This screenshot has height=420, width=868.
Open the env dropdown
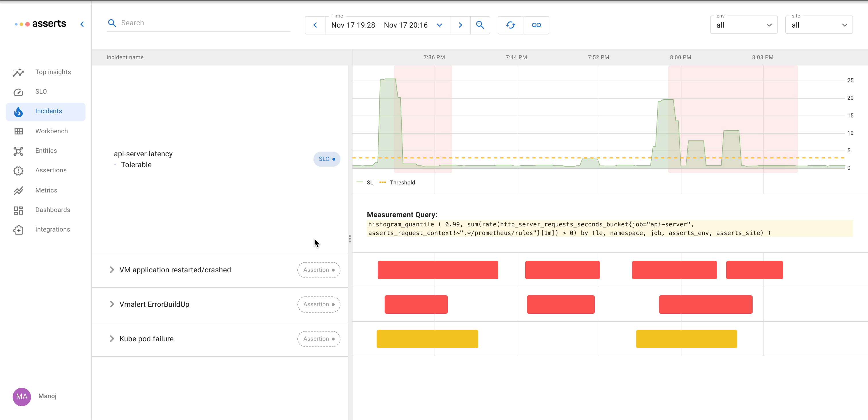click(743, 25)
